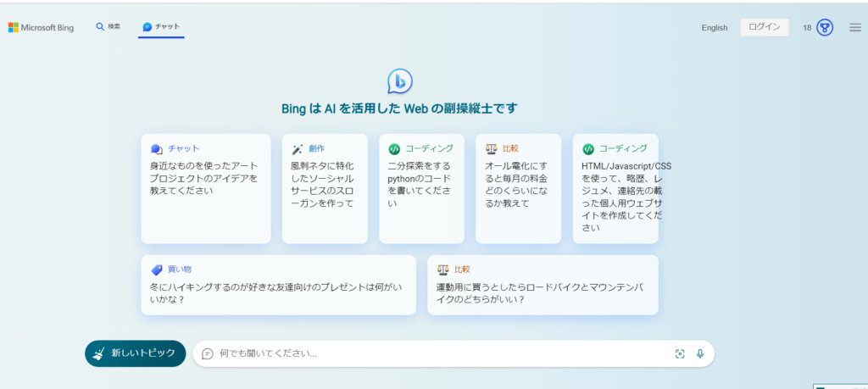Screen dimensions: 868x389
Task: Click the Microsoft Bing logo
Action: click(41, 28)
